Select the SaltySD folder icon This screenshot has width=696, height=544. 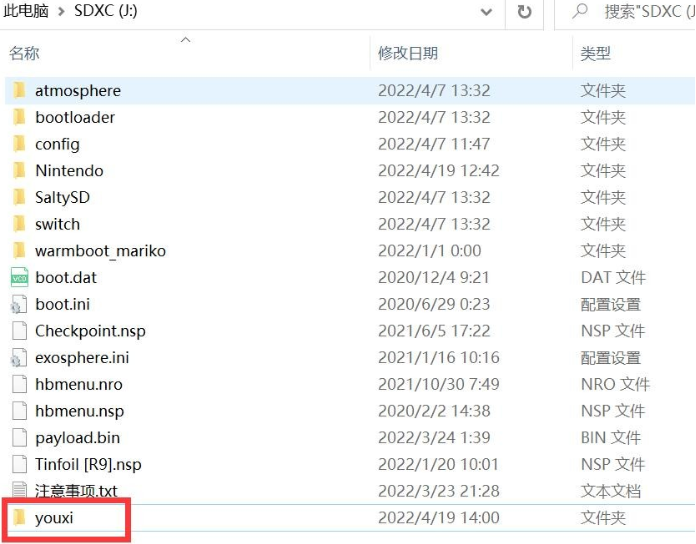(19, 197)
